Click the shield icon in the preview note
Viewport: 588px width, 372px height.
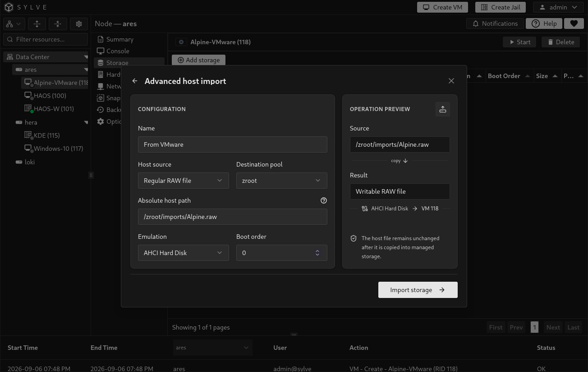[354, 238]
